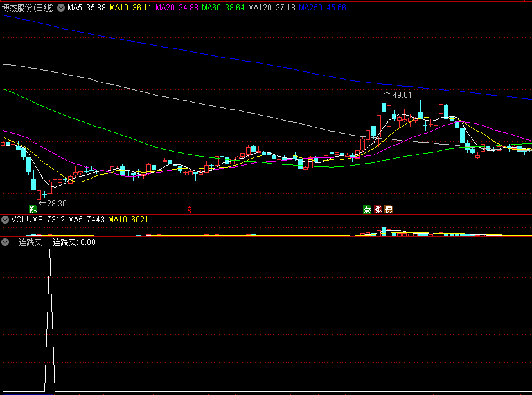Click the candlestick at the 28.30 low

coord(39,195)
